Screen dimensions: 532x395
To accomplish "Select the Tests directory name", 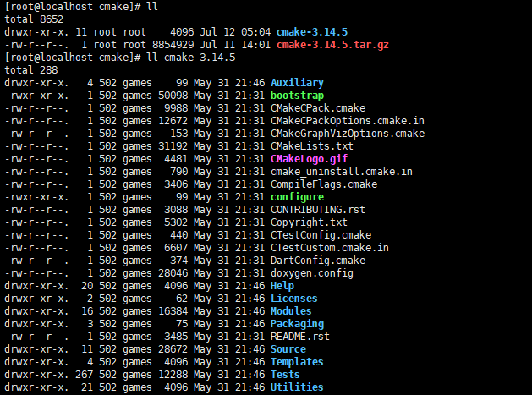I will [285, 375].
